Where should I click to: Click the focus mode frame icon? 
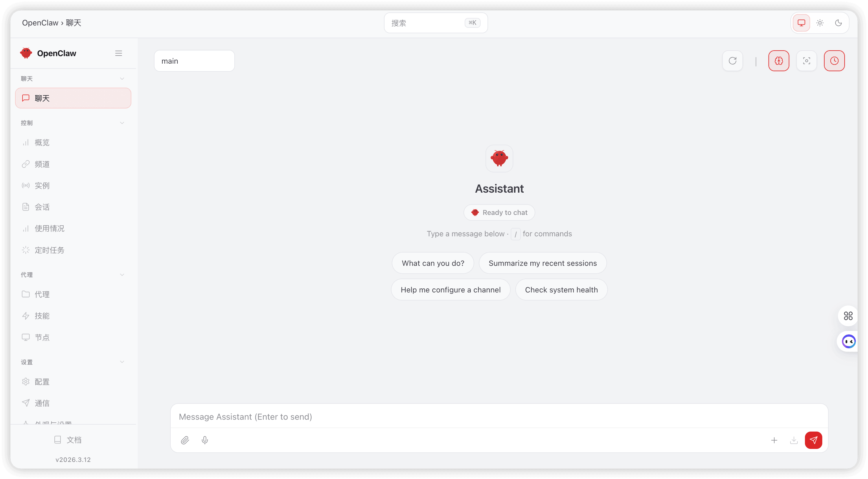coord(806,61)
